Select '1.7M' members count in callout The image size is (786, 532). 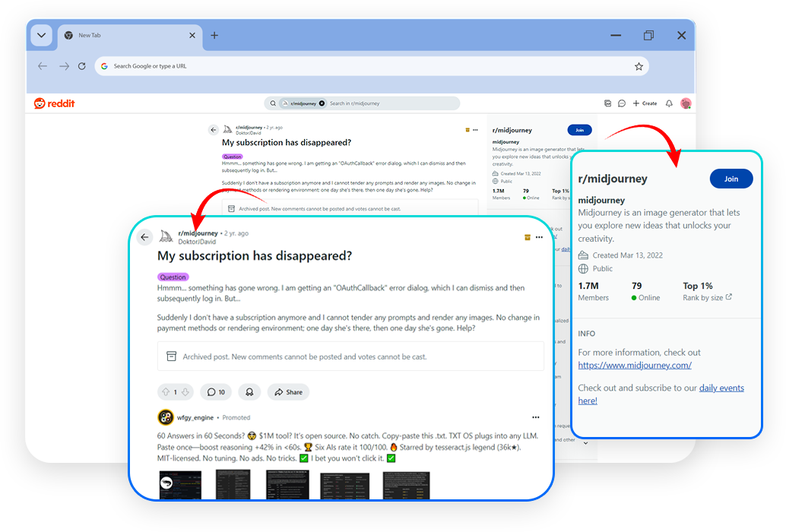588,286
